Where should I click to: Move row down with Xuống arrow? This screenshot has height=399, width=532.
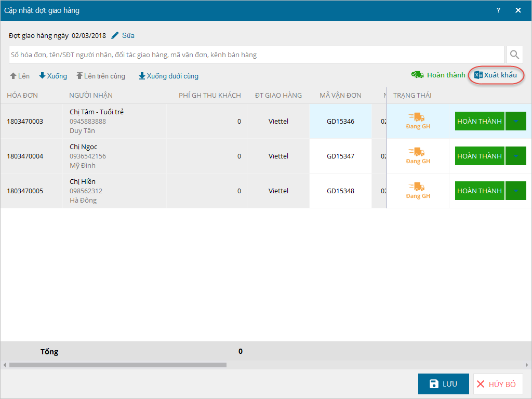pos(53,76)
